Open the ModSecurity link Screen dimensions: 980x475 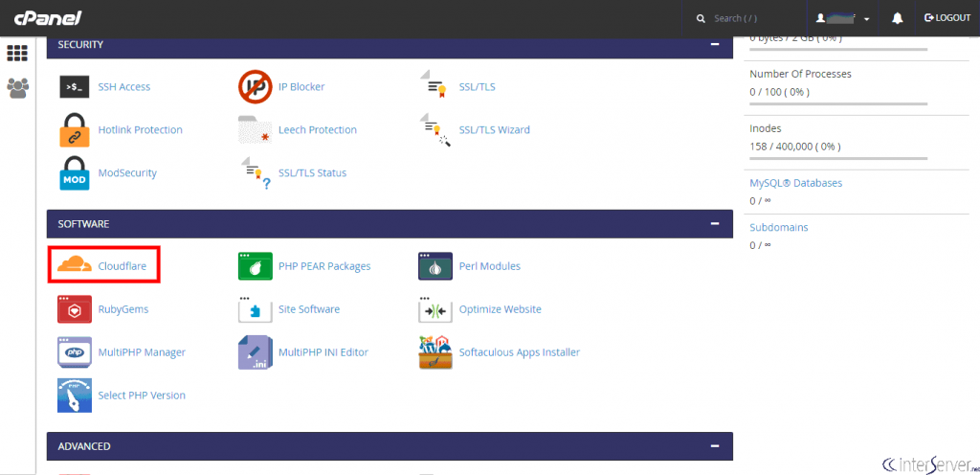pyautogui.click(x=127, y=173)
